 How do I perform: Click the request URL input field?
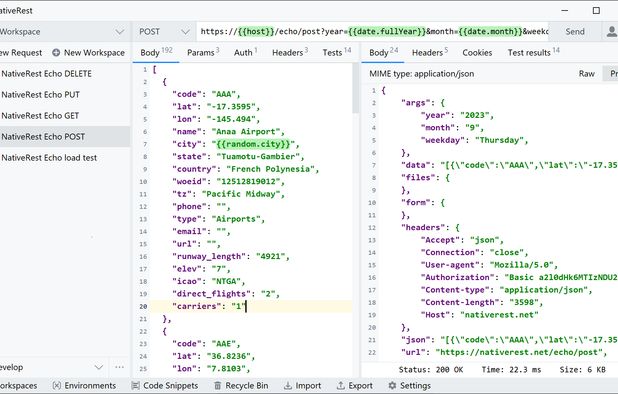[372, 32]
